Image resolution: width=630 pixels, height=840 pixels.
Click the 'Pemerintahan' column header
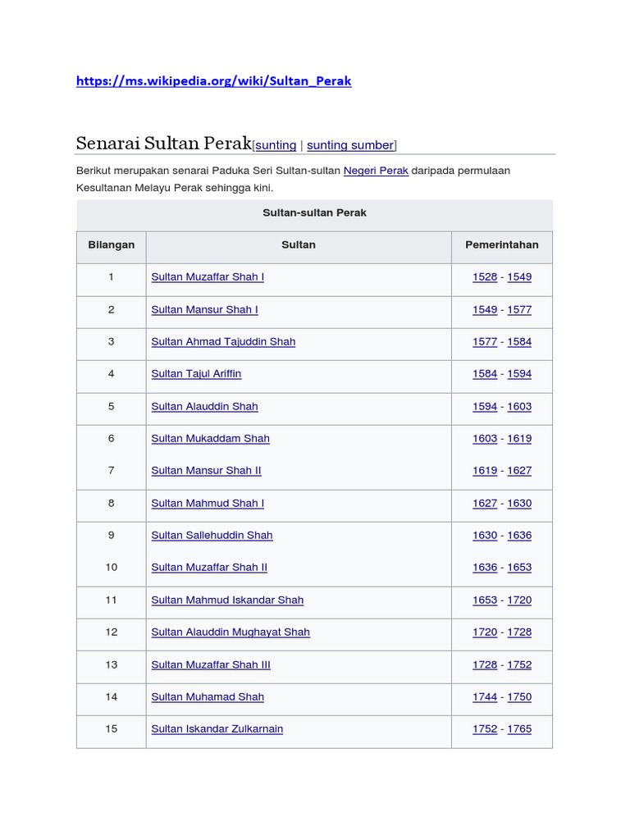tap(502, 245)
